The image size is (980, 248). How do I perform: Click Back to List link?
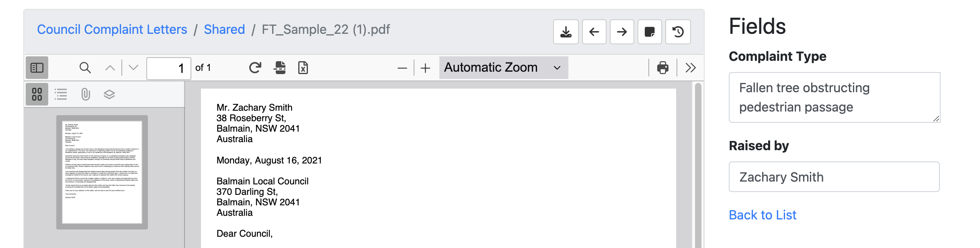point(762,215)
